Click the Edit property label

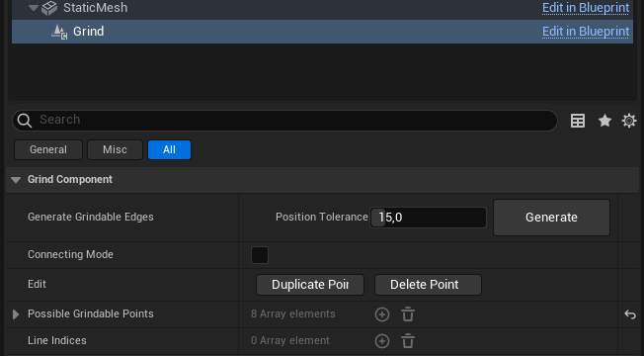point(37,284)
